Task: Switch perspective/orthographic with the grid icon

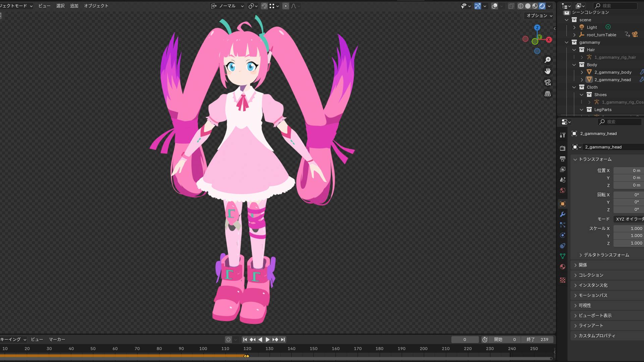Action: click(548, 94)
